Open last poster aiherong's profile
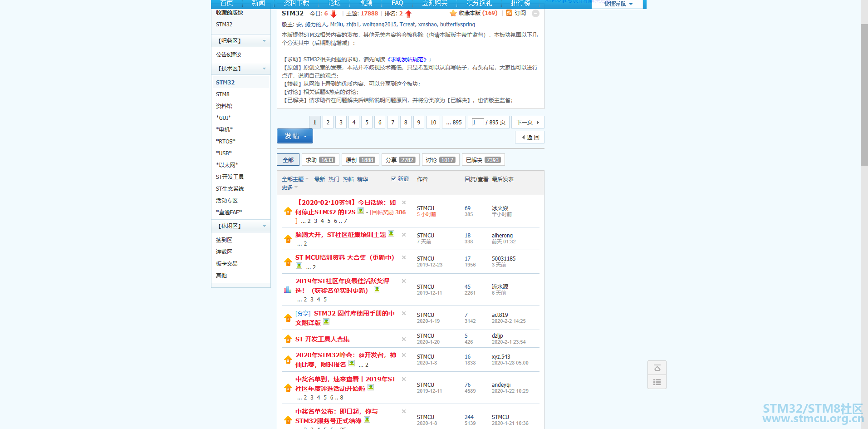The height and width of the screenshot is (429, 868). tap(502, 236)
